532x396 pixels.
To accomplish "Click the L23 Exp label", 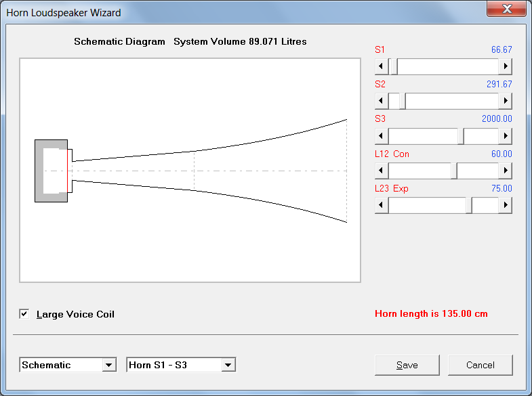I will 392,188.
